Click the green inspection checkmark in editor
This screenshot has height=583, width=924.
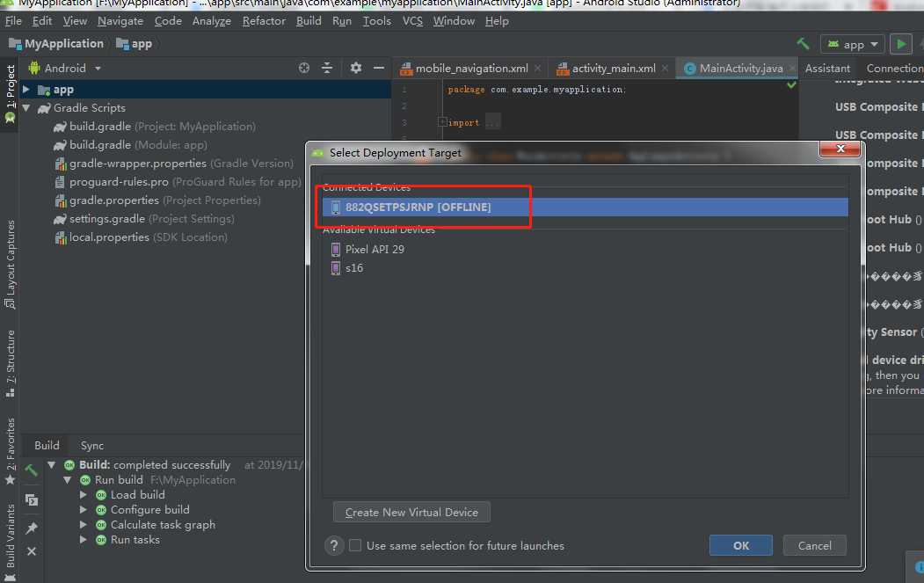791,85
